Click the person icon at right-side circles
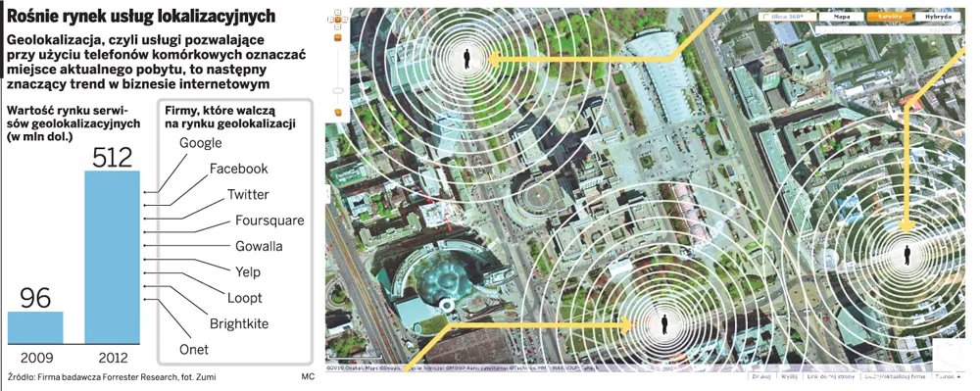This screenshot has width=980, height=391. pos(906,256)
